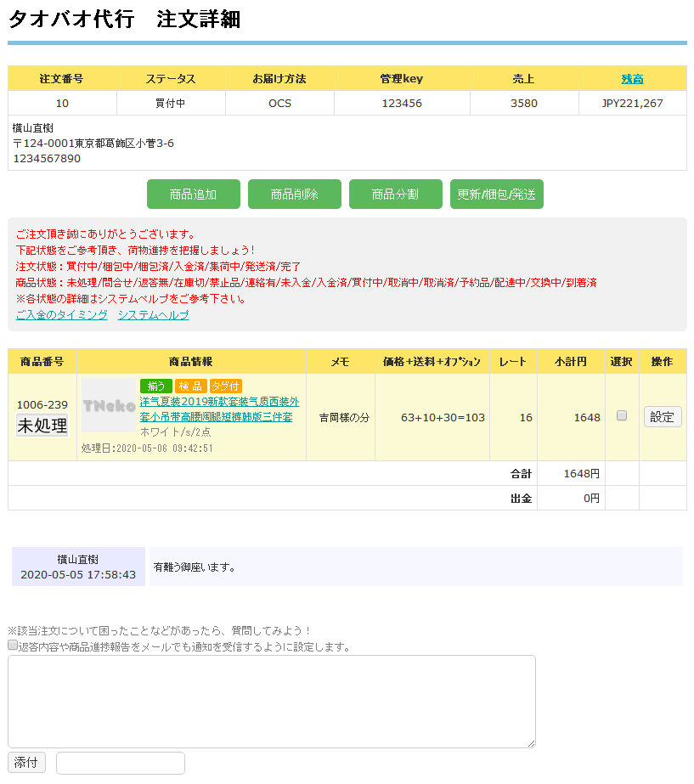Select the total 1648円 cell
Viewport: 694px width, 784px height.
pyautogui.click(x=571, y=473)
